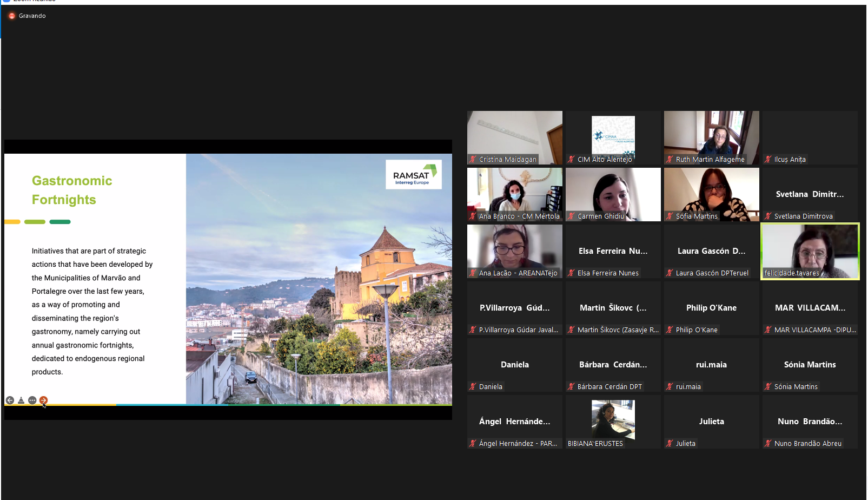
Task: Click Sofia Martins' muted microphone icon
Action: tap(670, 216)
